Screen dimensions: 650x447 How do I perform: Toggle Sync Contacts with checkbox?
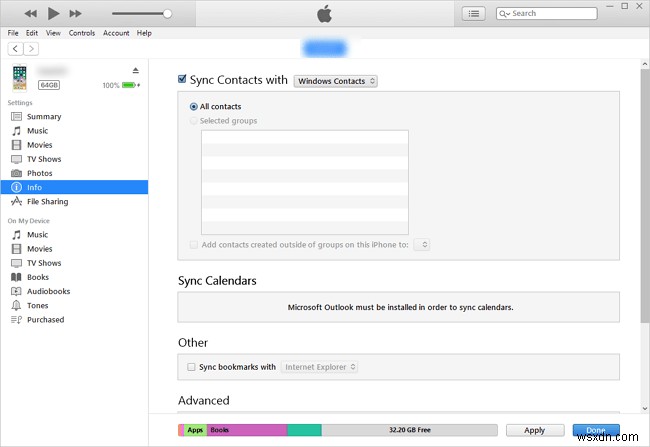click(182, 79)
